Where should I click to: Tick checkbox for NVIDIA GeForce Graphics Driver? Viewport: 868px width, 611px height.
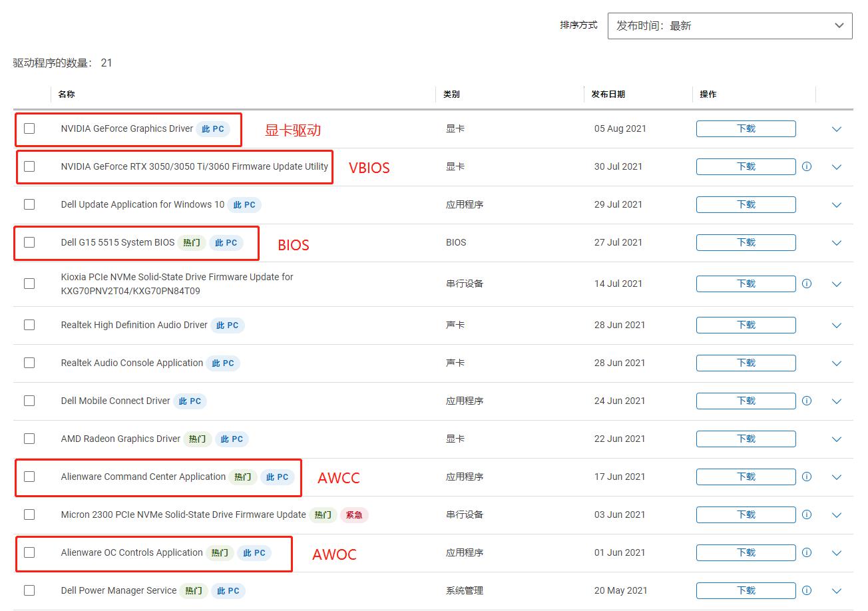[29, 128]
